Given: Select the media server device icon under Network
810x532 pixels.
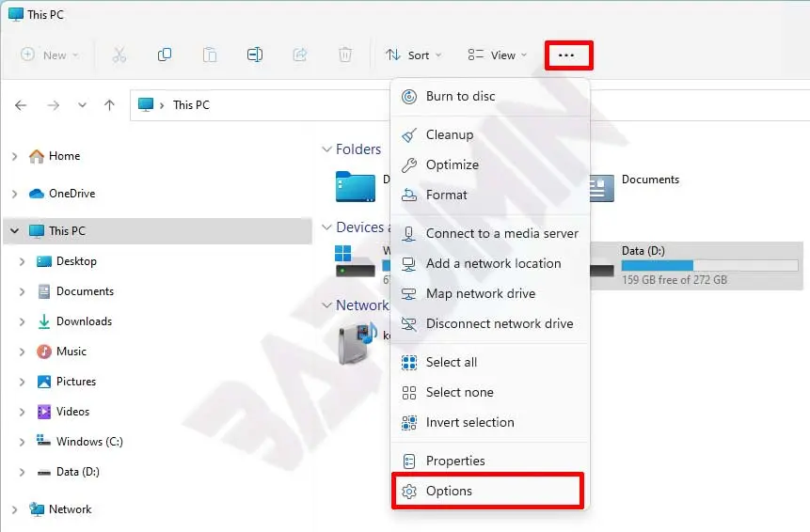Looking at the screenshot, I should point(357,342).
